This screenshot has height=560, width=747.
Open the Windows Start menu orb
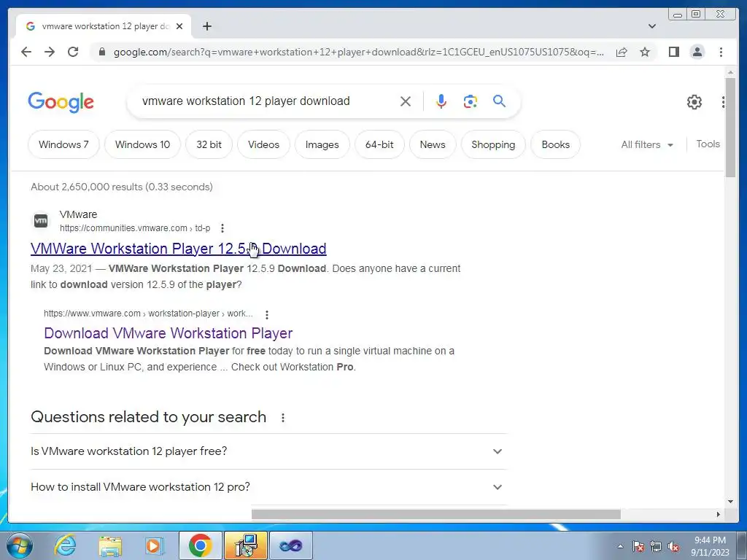(20, 545)
